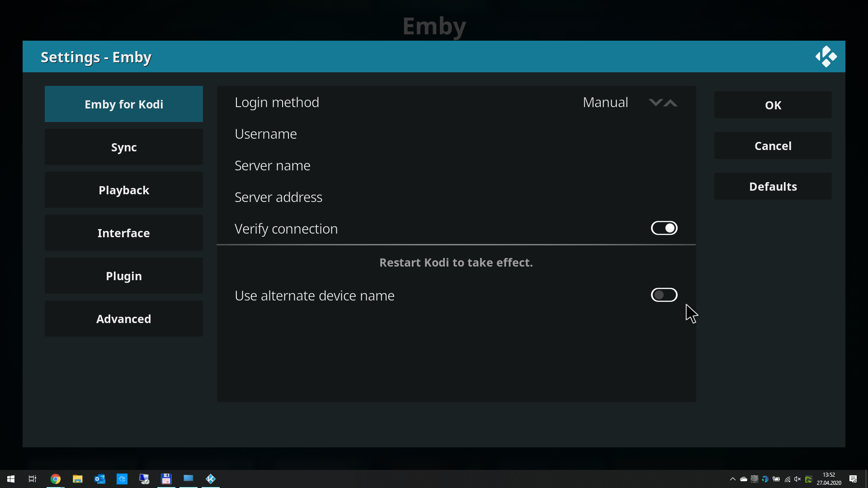This screenshot has height=488, width=868.
Task: Click the floppy disk app taskbar icon
Action: [x=166, y=479]
